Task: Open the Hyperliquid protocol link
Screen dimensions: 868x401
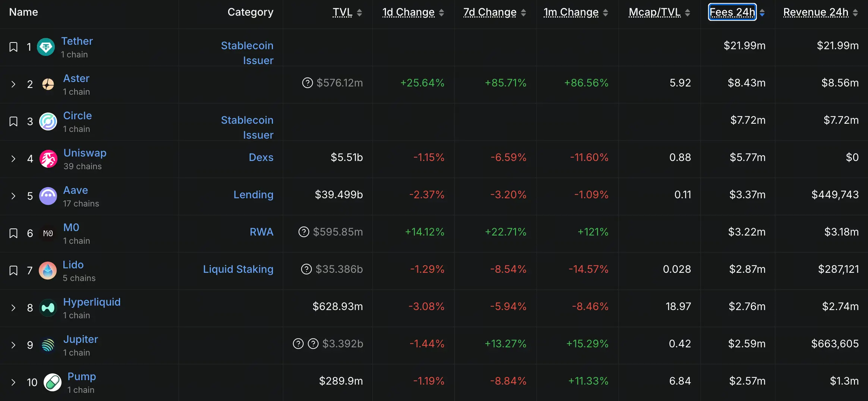Action: point(92,302)
